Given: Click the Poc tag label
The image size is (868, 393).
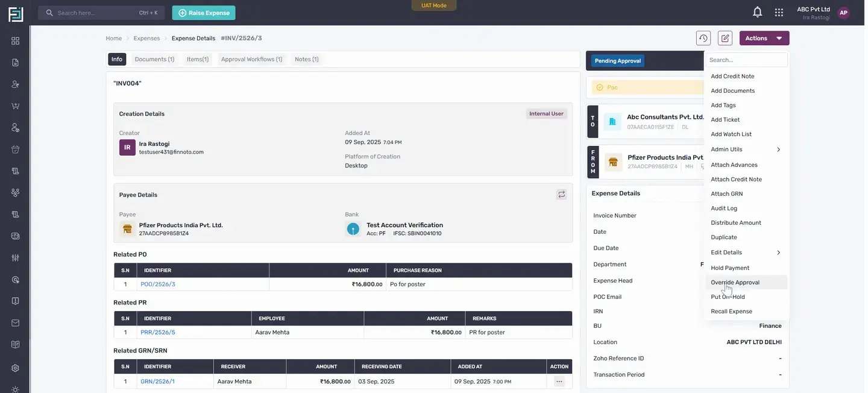Looking at the screenshot, I should click(x=612, y=87).
